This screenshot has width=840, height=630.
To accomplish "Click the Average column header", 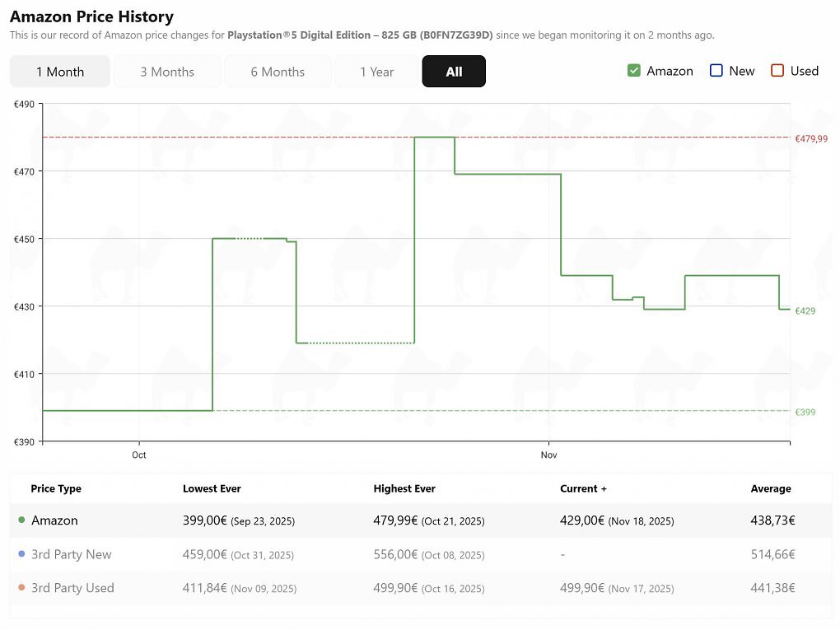I will (x=771, y=488).
